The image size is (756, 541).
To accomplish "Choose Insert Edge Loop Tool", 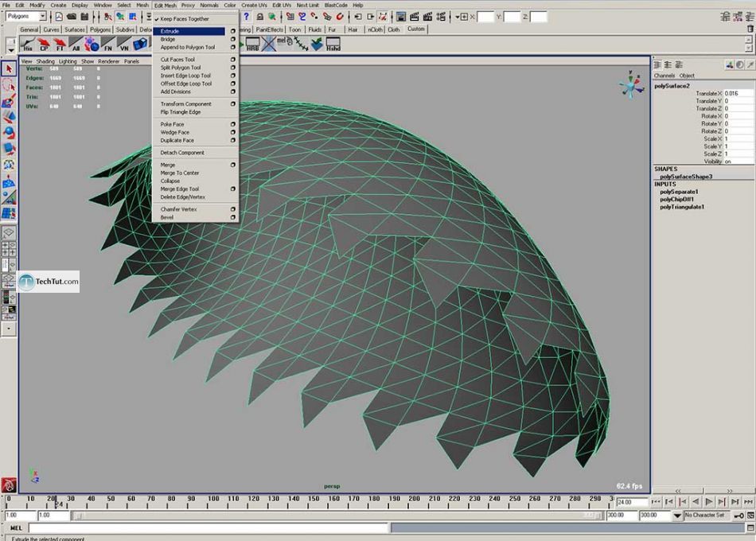I will click(185, 76).
